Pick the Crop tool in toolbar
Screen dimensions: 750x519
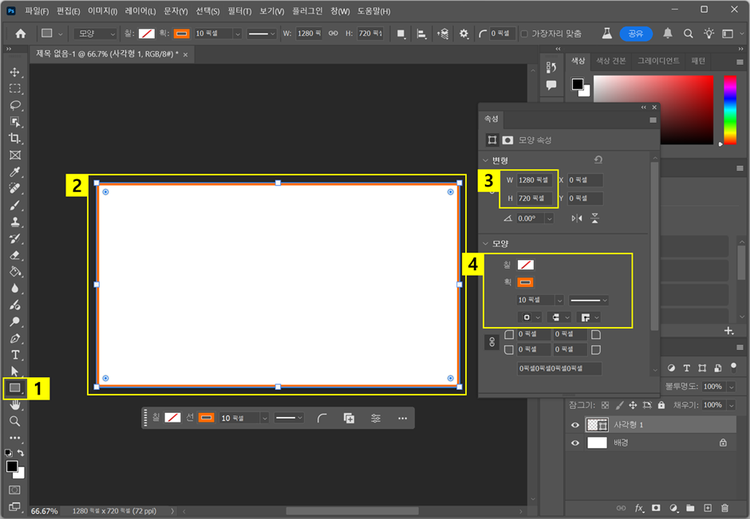point(15,138)
